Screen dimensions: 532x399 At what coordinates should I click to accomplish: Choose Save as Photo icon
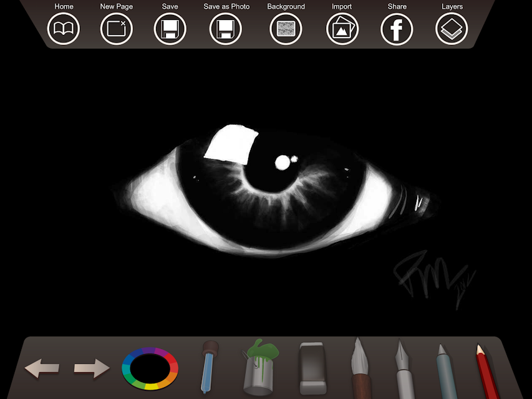[x=226, y=29]
